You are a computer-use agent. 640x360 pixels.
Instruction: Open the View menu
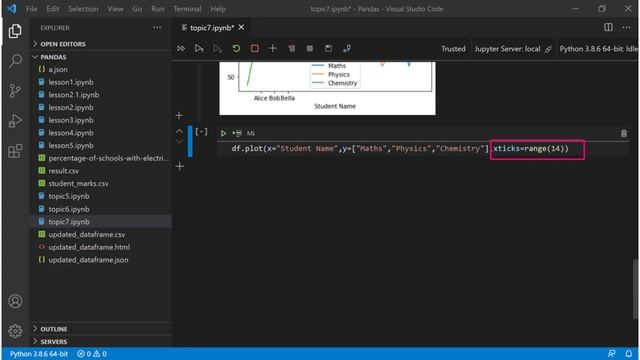tap(115, 9)
